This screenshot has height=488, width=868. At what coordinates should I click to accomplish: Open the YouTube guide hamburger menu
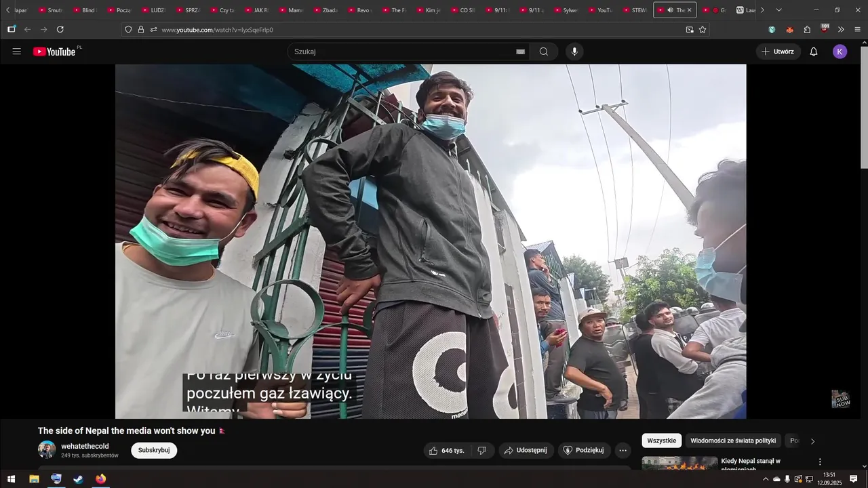pos(17,52)
